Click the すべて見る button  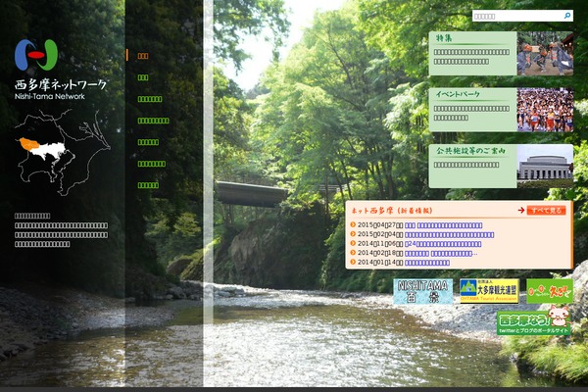pos(546,210)
